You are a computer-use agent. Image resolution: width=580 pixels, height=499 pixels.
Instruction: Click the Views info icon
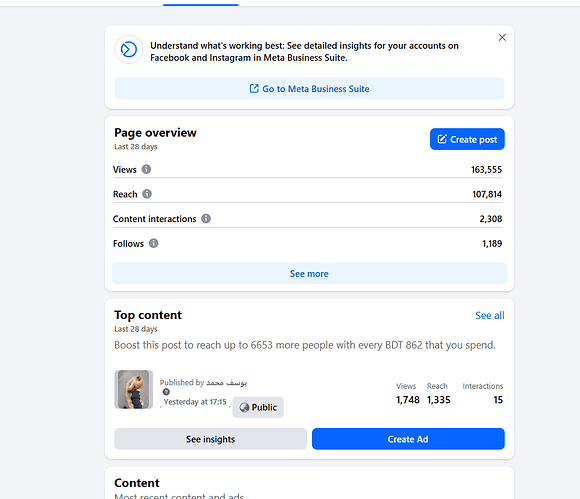146,169
